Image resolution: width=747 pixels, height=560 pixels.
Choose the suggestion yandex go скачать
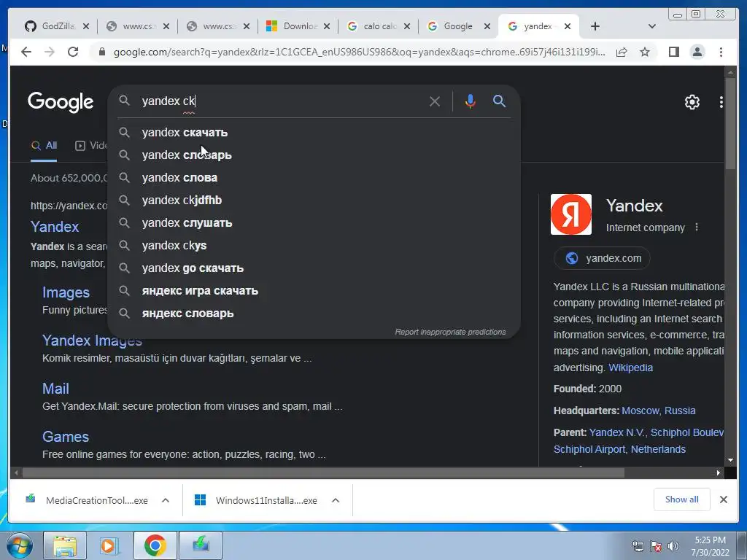point(314,268)
